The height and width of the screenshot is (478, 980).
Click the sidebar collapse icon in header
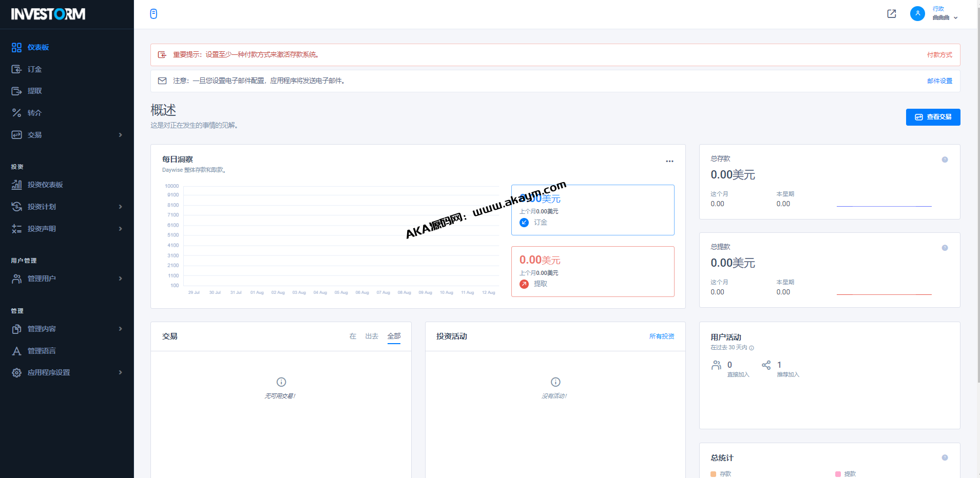pos(153,14)
